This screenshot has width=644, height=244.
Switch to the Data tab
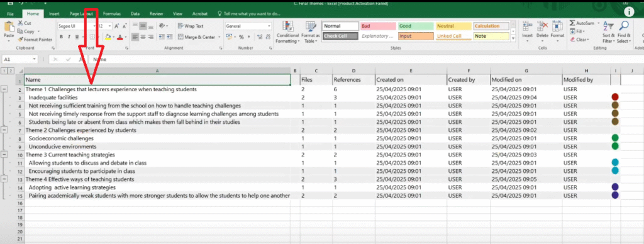tap(135, 14)
